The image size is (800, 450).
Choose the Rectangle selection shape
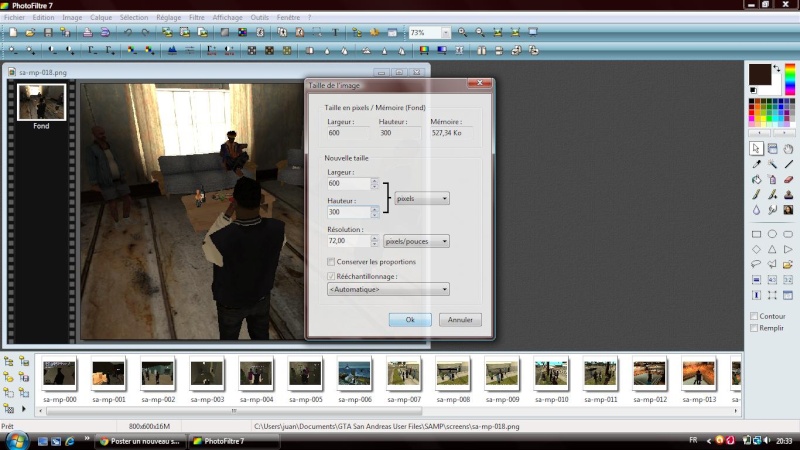pos(756,234)
